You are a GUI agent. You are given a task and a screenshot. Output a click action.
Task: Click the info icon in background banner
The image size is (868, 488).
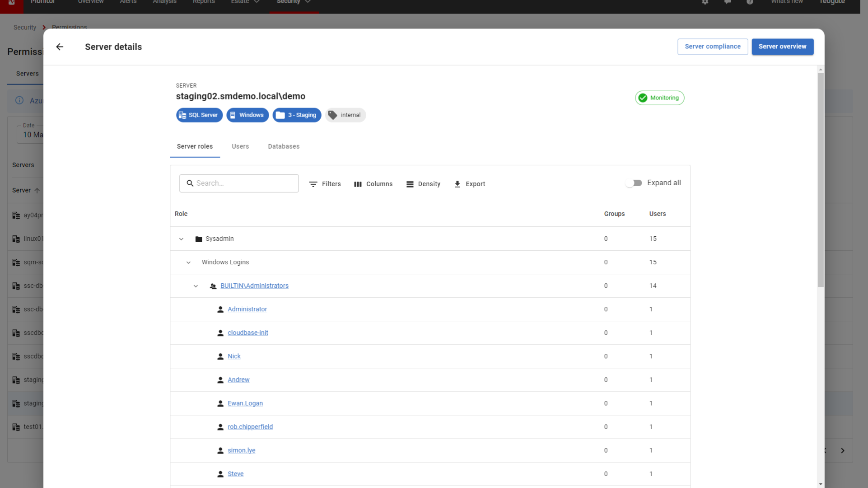click(19, 100)
